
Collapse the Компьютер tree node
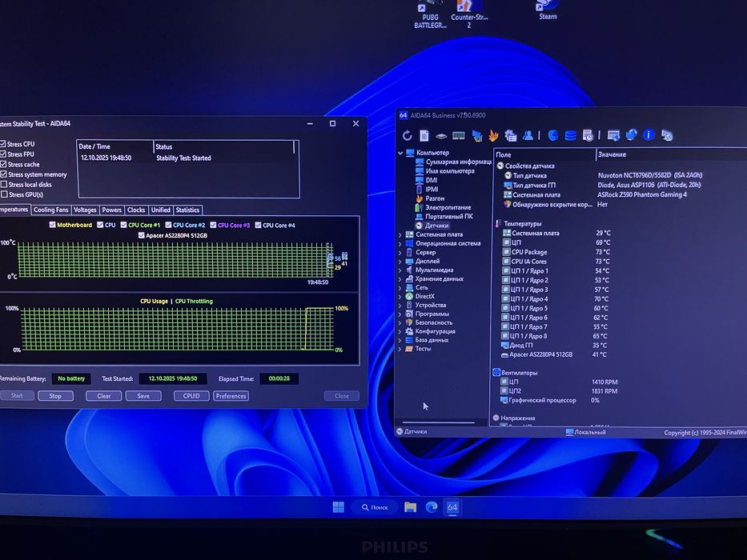pos(400,154)
